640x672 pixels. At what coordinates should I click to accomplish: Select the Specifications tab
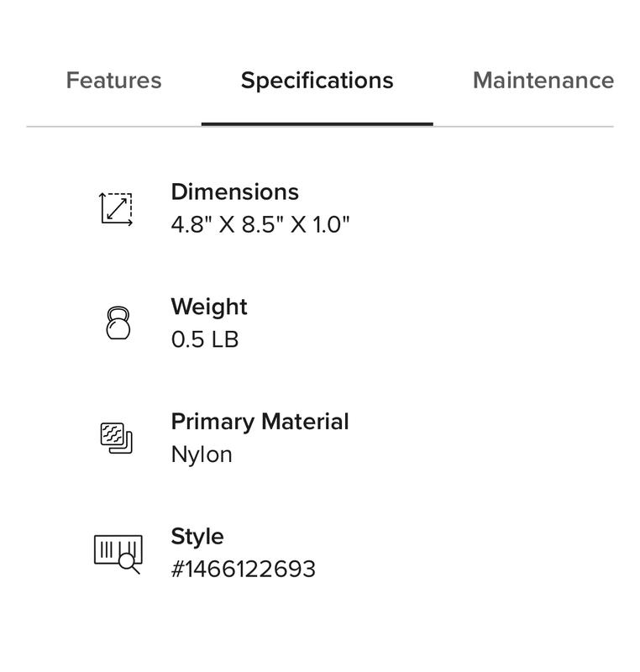pos(317,81)
